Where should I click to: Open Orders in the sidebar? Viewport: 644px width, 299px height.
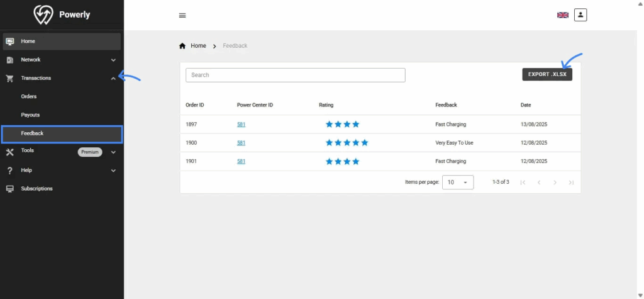pos(29,96)
